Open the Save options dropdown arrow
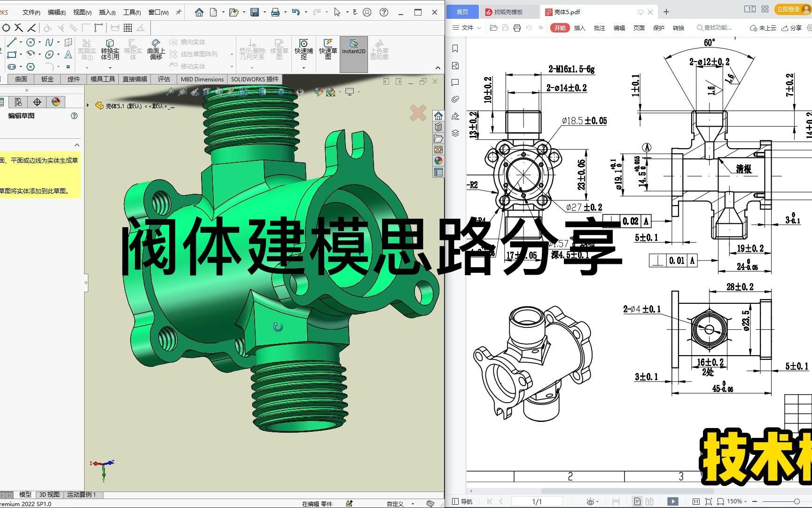This screenshot has width=812, height=508. coord(264,12)
